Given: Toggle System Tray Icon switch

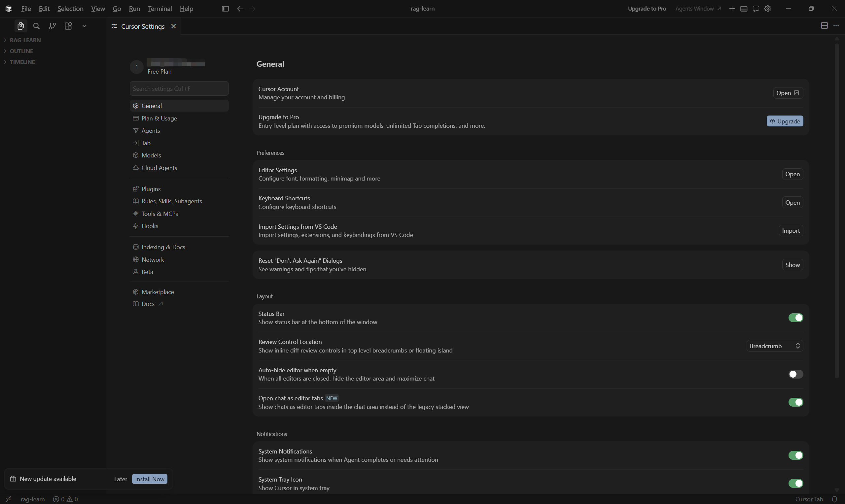Looking at the screenshot, I should tap(796, 483).
